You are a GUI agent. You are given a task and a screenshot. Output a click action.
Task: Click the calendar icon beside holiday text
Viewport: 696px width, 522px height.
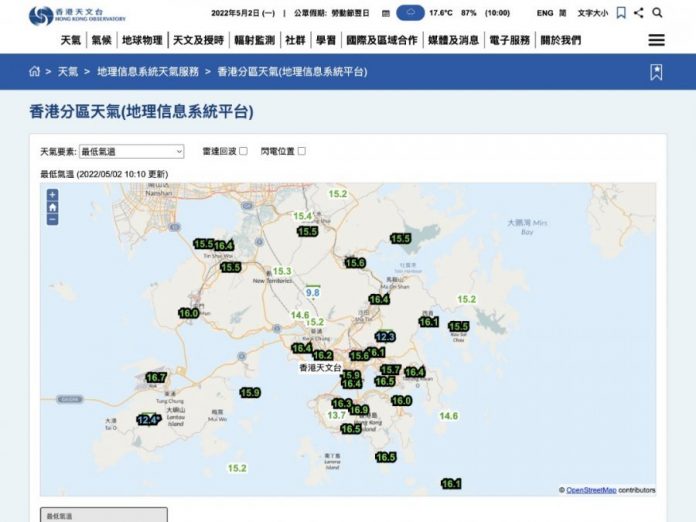(386, 13)
